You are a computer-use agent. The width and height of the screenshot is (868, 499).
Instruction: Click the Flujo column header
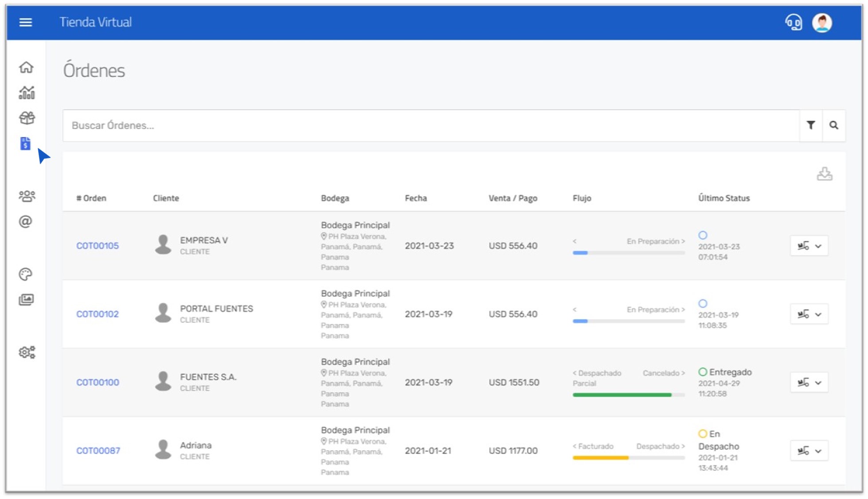pos(582,198)
